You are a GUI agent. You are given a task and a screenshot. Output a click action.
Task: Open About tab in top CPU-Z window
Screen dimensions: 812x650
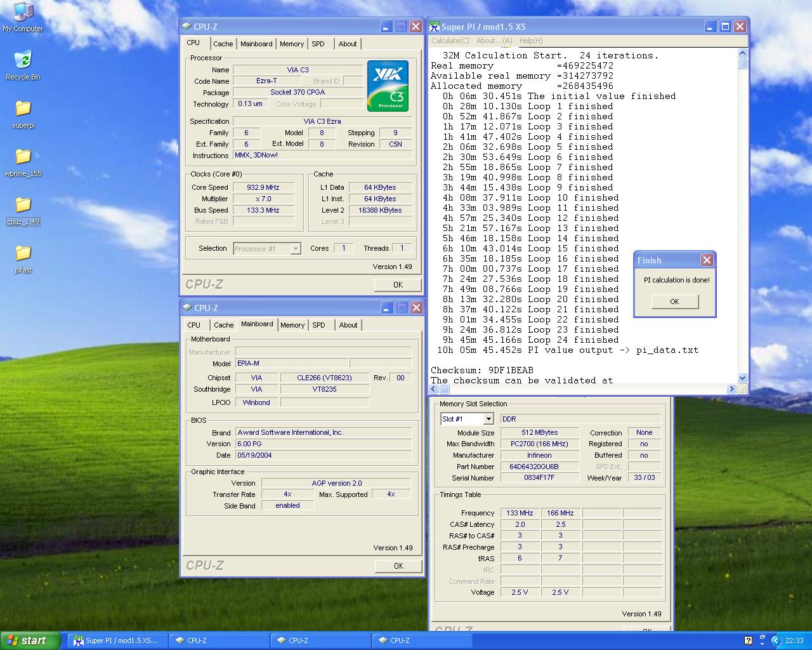(x=348, y=44)
